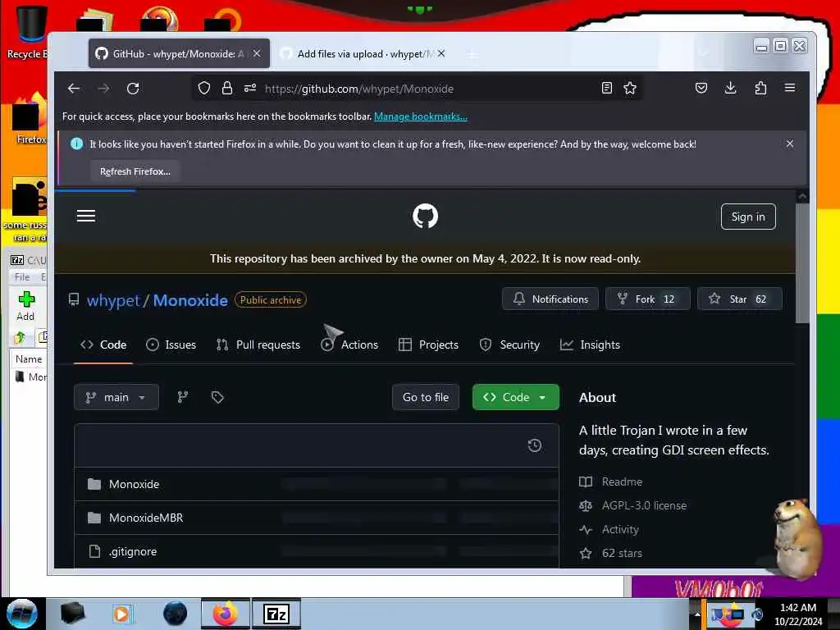Close the 'Add files via upload' tab
This screenshot has width=840, height=630.
pos(441,53)
